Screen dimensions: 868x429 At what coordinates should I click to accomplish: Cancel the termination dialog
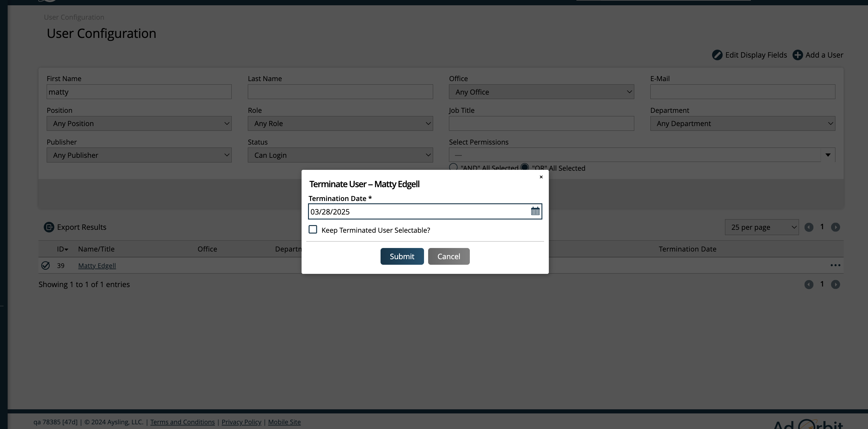click(448, 256)
